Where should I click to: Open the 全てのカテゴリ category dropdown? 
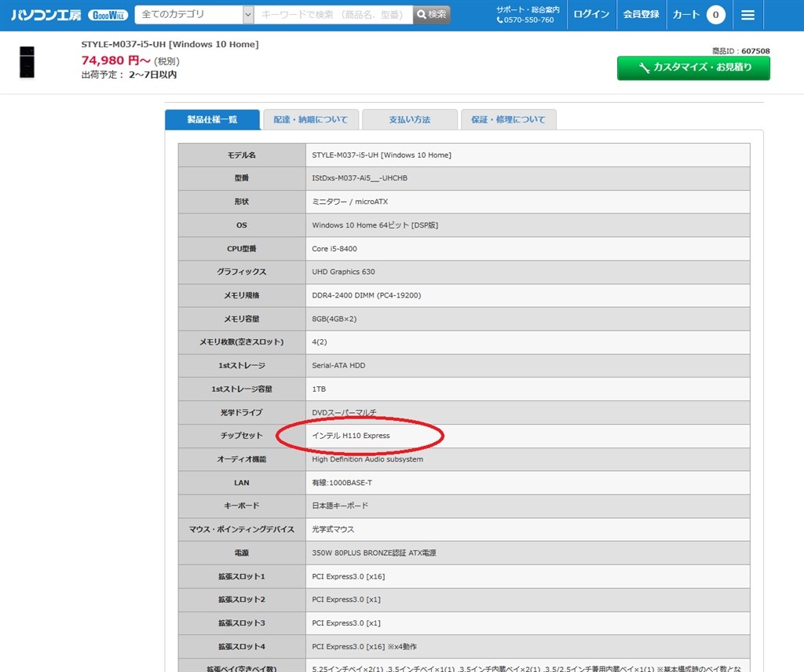tap(195, 14)
